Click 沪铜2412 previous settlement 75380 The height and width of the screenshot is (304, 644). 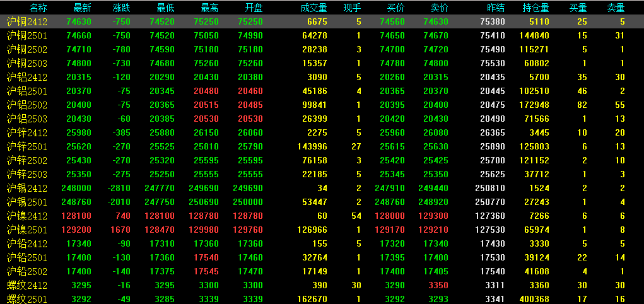tap(493, 22)
